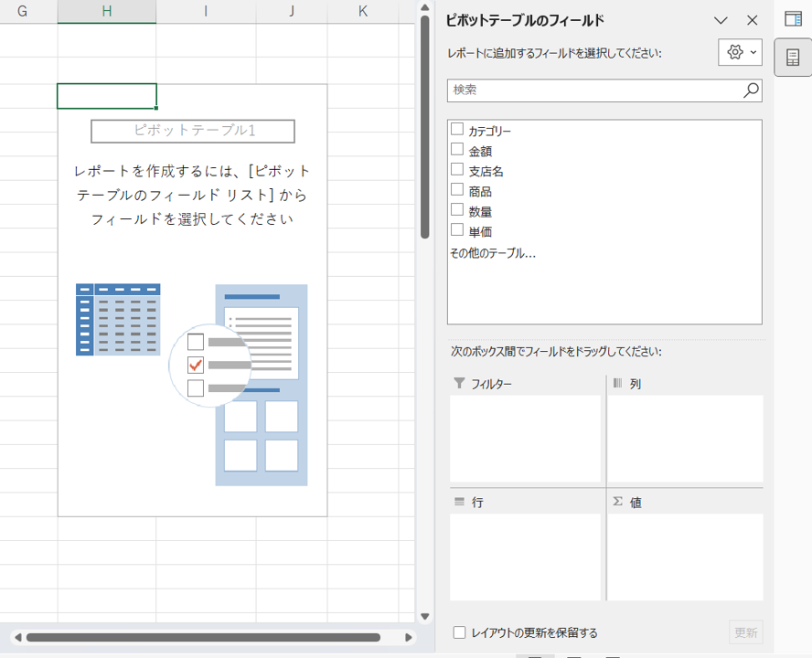Click the ピボットテーブル1 placeholder title box
812x658 pixels.
point(193,131)
